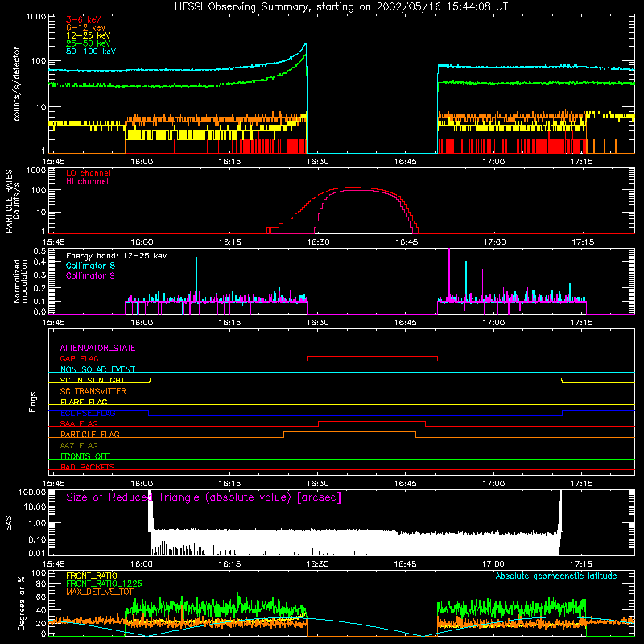Click the Degrees or % axis label
Screen dimensions: 644x644
21,604
